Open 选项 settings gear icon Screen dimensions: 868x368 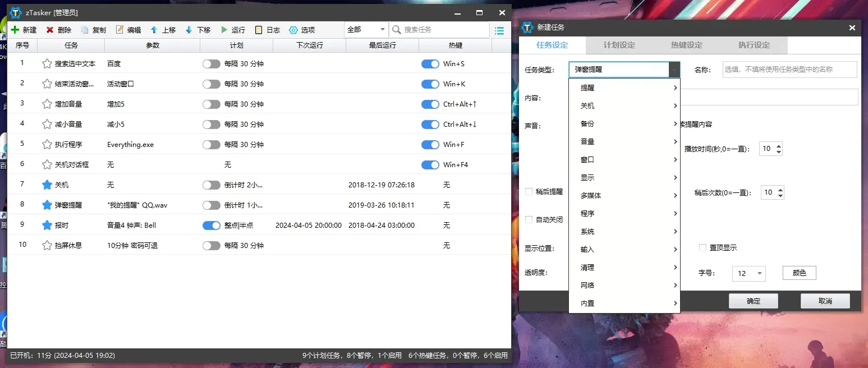(293, 30)
